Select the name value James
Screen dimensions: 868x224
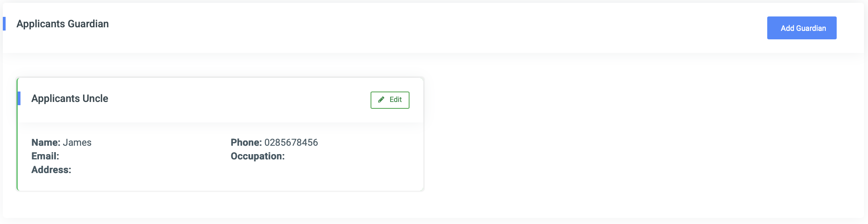(77, 143)
